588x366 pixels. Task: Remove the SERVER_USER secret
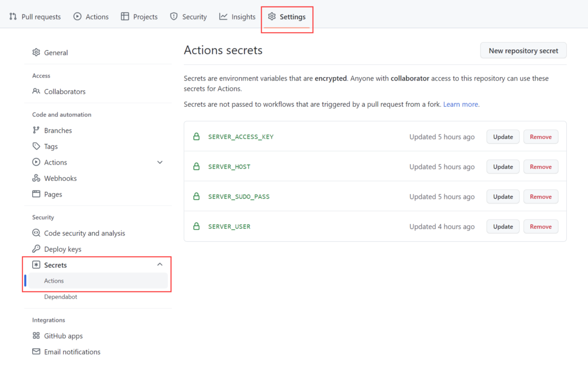point(541,226)
